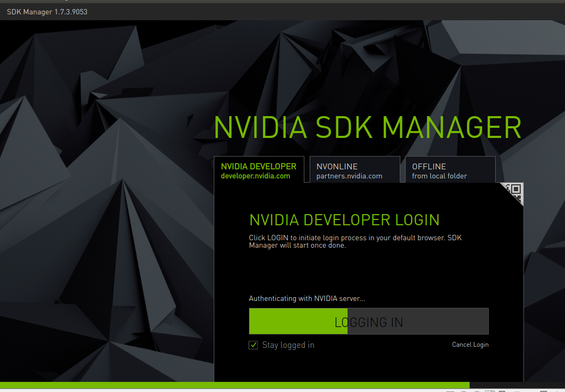565x392 pixels.
Task: Click the Cancel Login link
Action: 470,345
